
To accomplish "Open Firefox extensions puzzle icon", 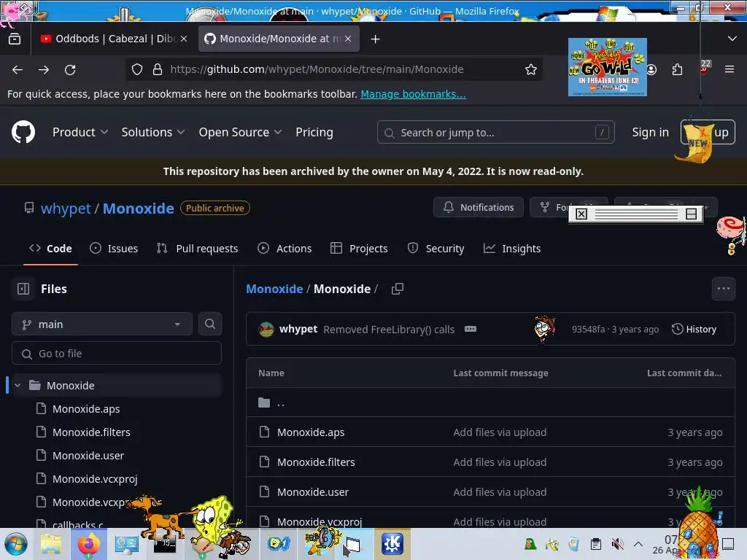I will (677, 69).
